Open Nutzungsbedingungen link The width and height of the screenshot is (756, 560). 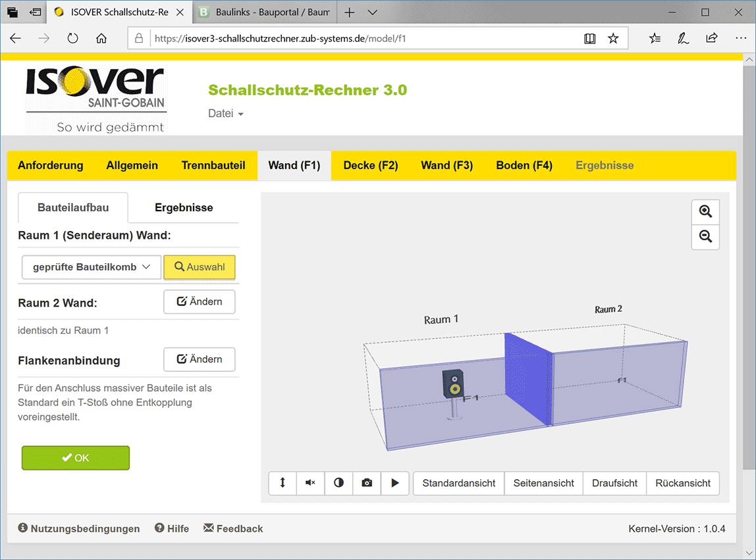click(79, 528)
